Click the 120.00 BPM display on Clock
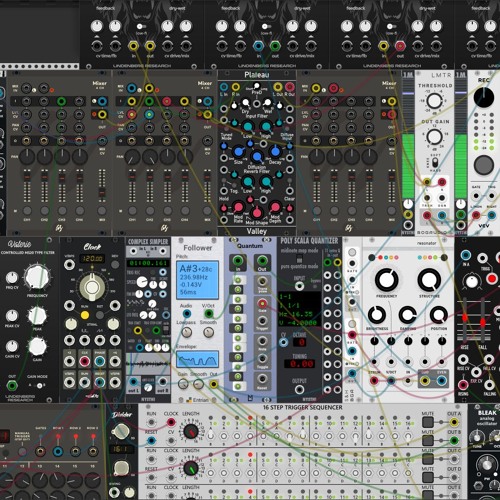 pyautogui.click(x=92, y=258)
